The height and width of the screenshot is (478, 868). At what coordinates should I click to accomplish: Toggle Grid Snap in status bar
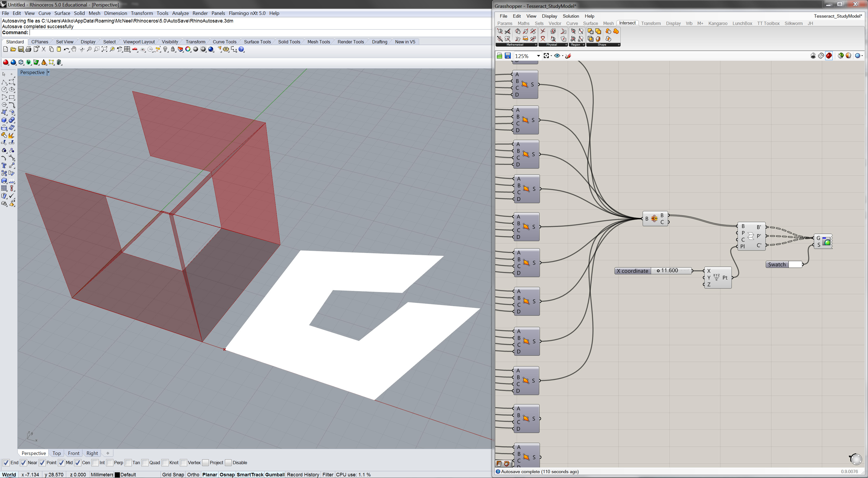(x=173, y=475)
